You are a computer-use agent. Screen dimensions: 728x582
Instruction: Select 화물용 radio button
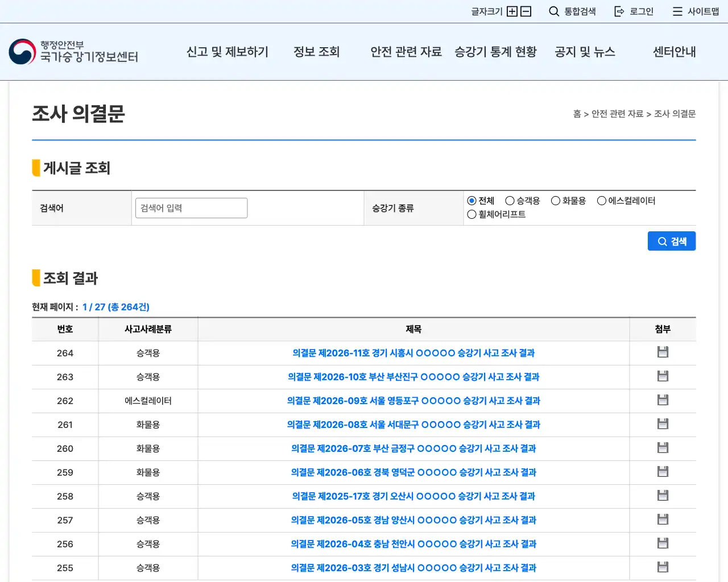pos(556,201)
